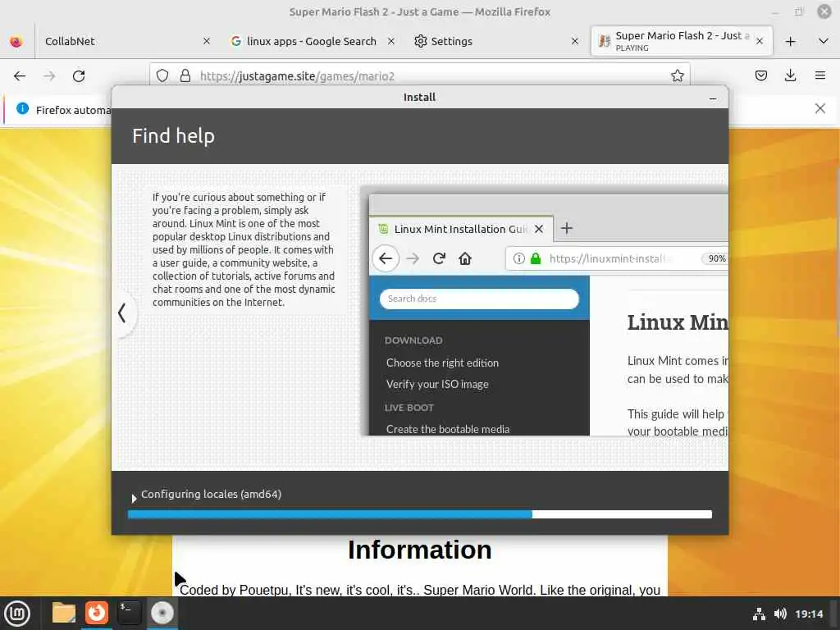Close the linux apps Google Search tab

391,41
